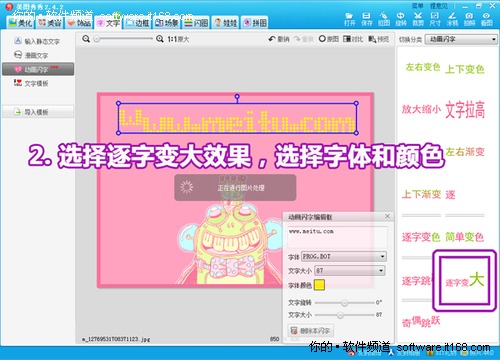Select 动画闪字 animated text option
Viewport: 500px width, 360px height.
(x=38, y=69)
